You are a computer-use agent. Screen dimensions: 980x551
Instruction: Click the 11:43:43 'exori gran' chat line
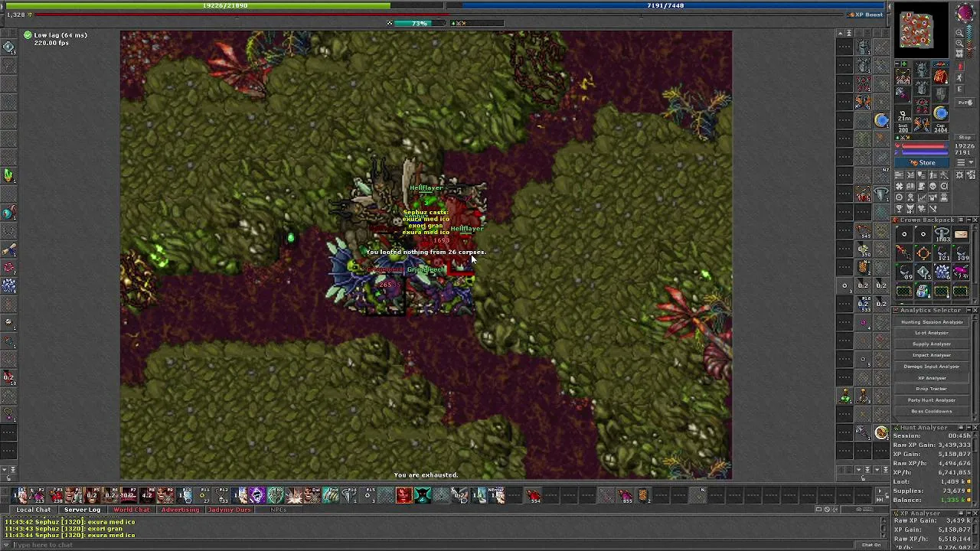click(64, 529)
